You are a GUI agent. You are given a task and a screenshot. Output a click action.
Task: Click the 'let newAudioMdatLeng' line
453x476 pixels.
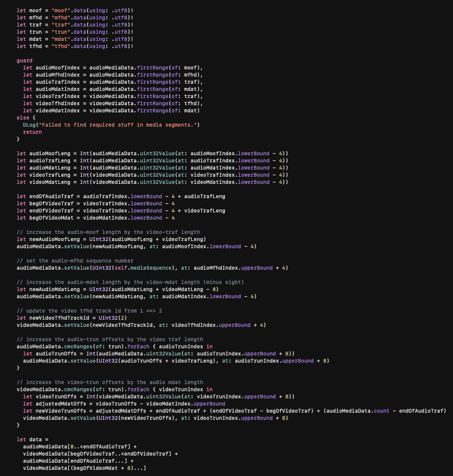[x=118, y=289]
